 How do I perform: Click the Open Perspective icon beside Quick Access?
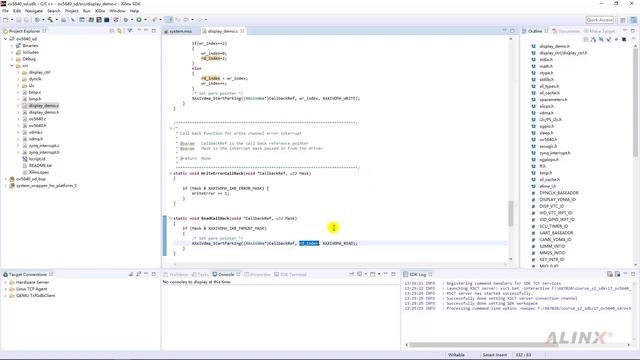click(x=623, y=20)
